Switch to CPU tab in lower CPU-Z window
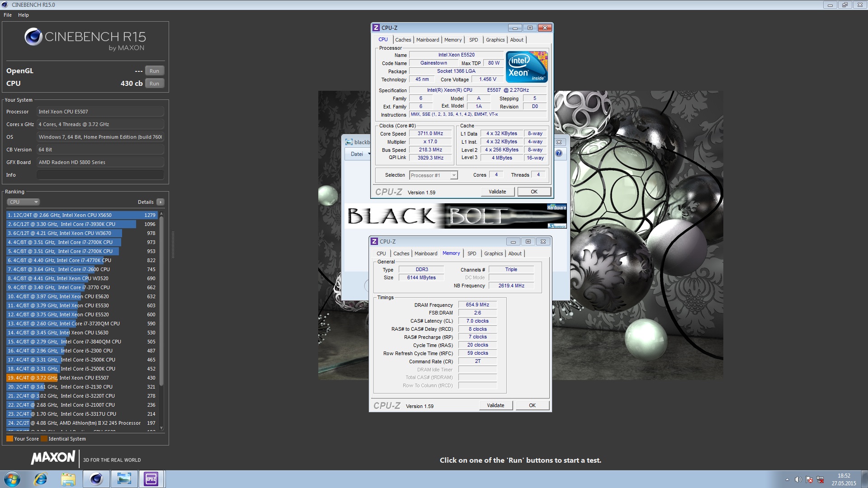This screenshot has height=488, width=868. click(x=381, y=253)
